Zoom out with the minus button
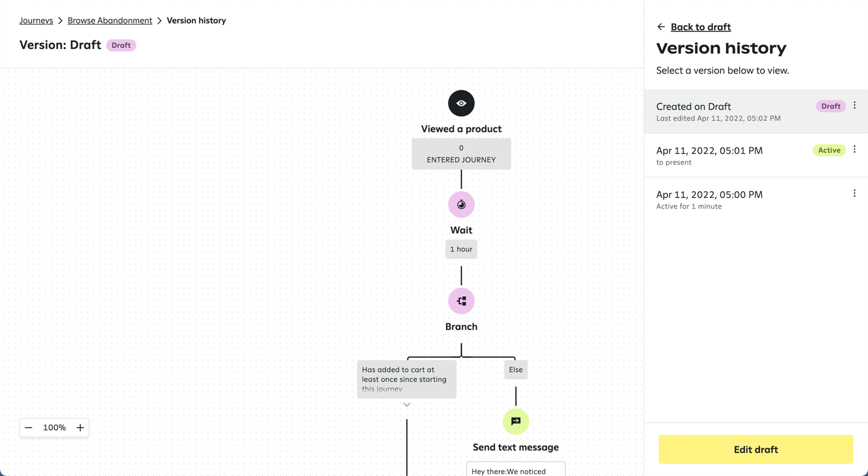 pos(28,428)
